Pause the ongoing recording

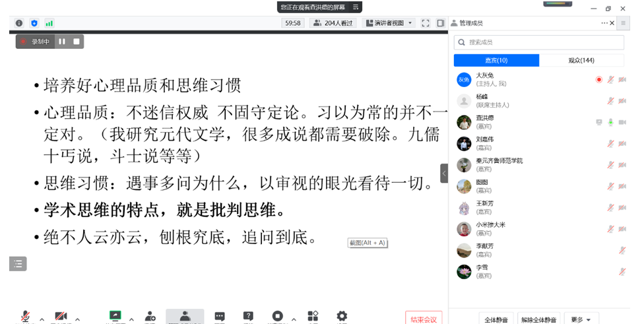pyautogui.click(x=62, y=42)
